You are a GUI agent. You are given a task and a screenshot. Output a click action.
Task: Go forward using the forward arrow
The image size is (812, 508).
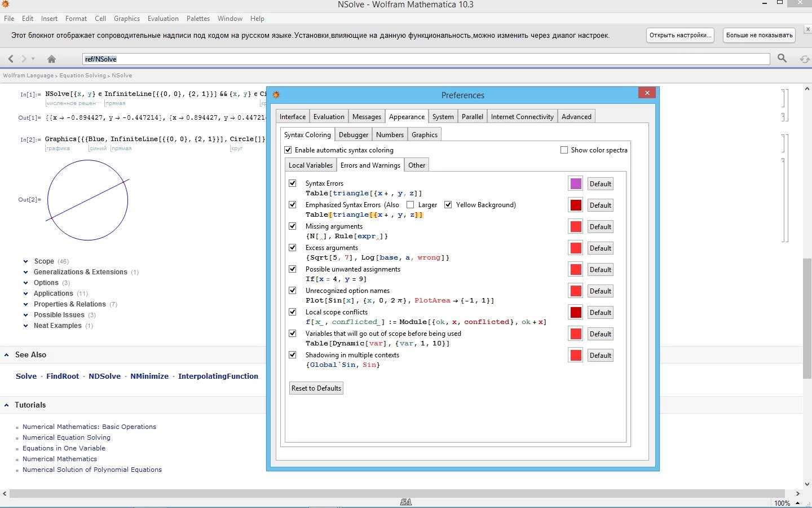(x=24, y=59)
